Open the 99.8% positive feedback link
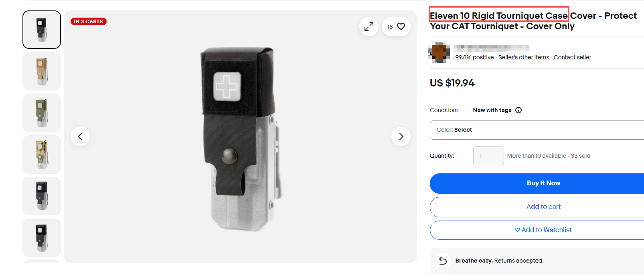The width and height of the screenshot is (644, 275). tap(474, 57)
